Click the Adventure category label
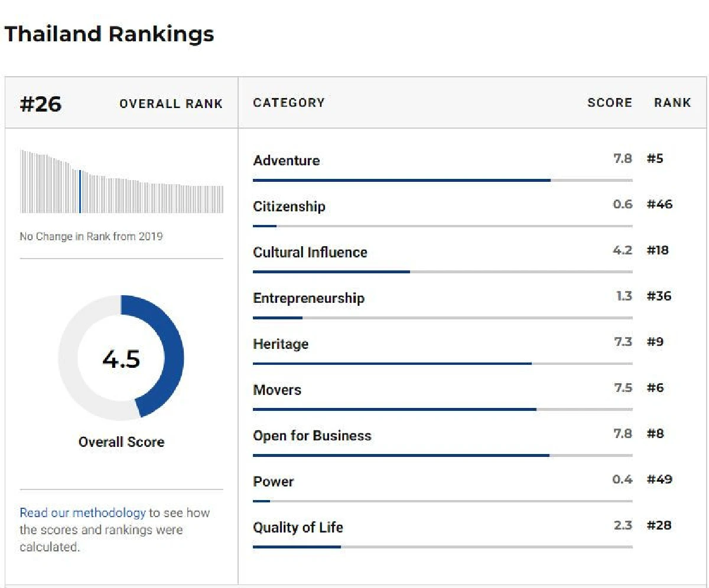The image size is (709, 588). point(286,161)
